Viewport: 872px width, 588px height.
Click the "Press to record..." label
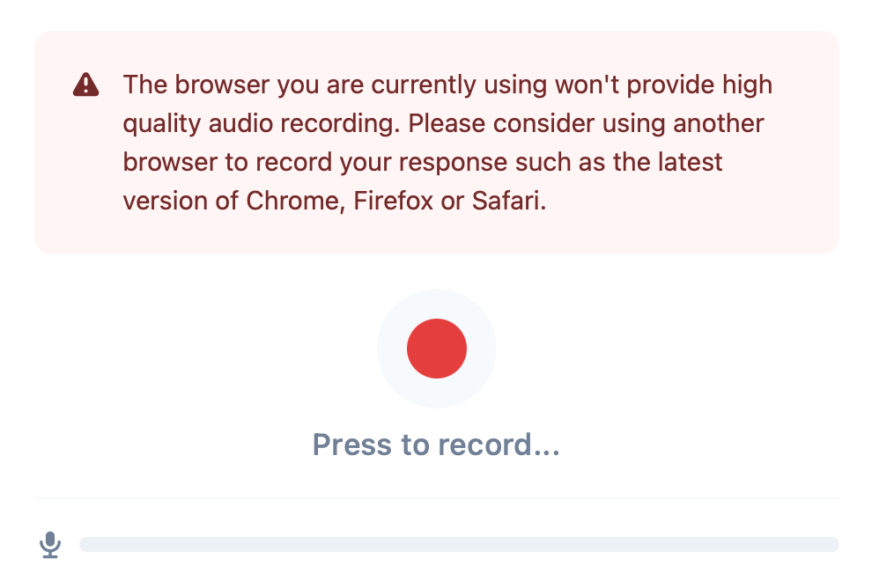436,445
